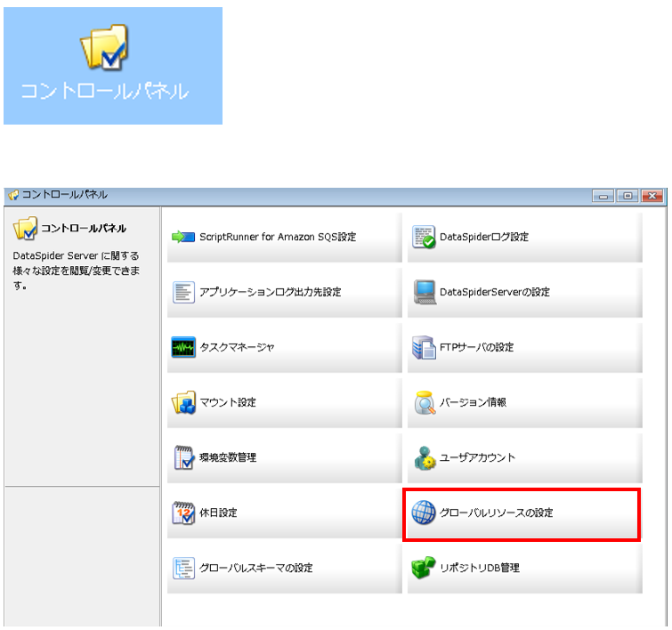Click the マウント設定 folder icon
672x630 pixels.
click(x=182, y=403)
